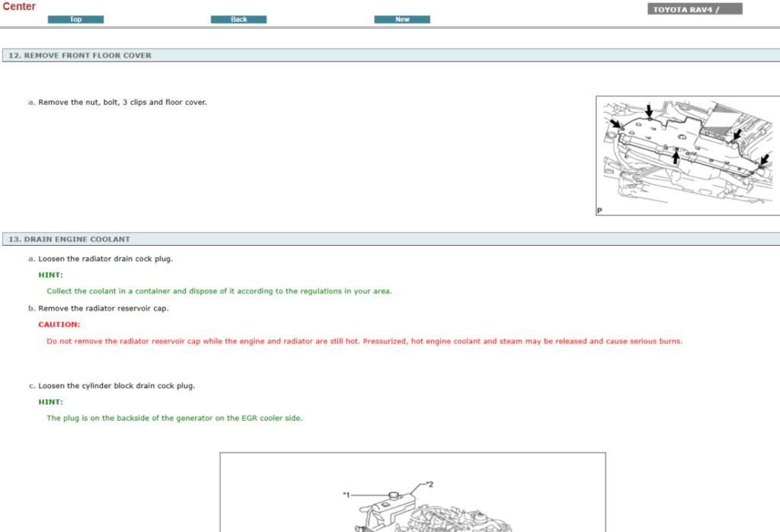The image size is (780, 532).
Task: Click the Top navigation button
Action: pos(75,20)
